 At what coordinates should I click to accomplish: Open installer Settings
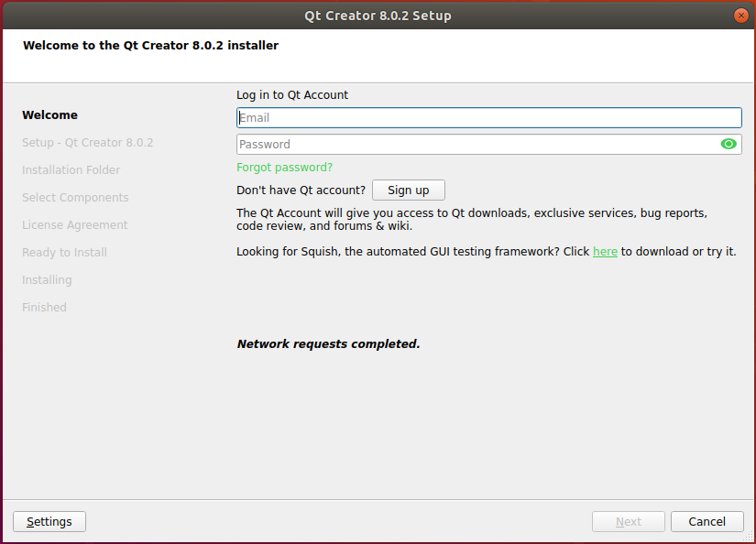click(x=49, y=521)
